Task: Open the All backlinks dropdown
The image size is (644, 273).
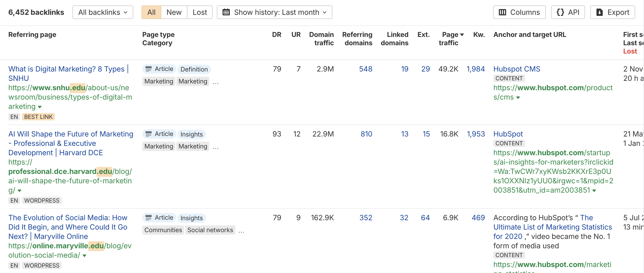Action: click(103, 12)
